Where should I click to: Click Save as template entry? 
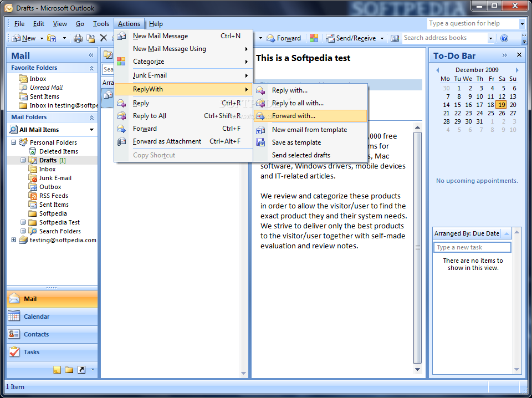[310, 142]
